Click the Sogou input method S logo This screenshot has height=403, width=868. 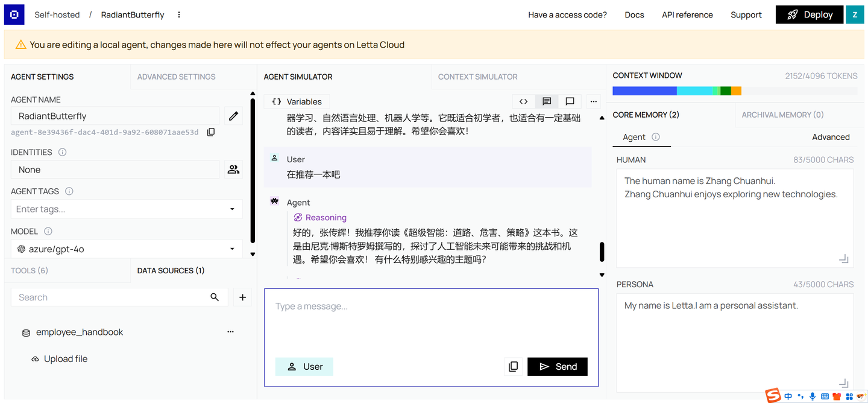(x=773, y=396)
